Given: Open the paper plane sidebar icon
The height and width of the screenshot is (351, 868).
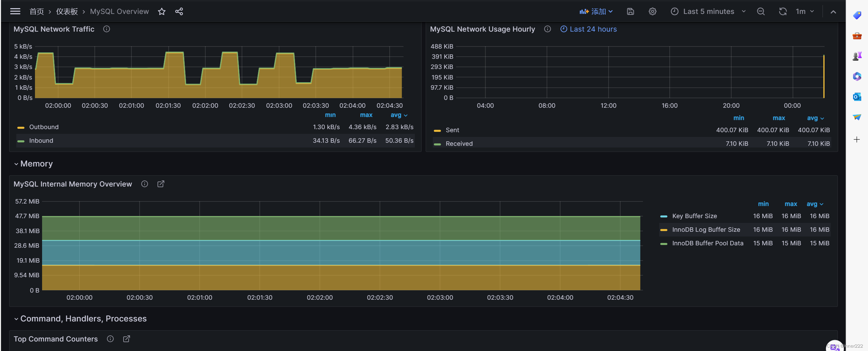Looking at the screenshot, I should 857,117.
